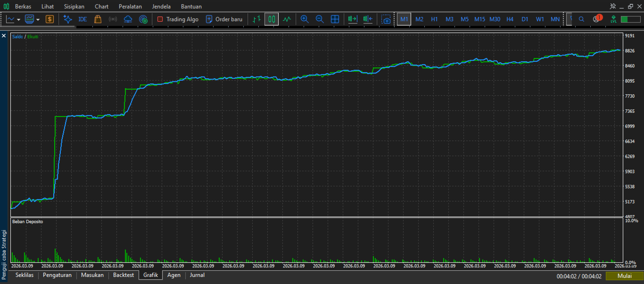
Task: Select the H1 timeframe
Action: pyautogui.click(x=434, y=19)
